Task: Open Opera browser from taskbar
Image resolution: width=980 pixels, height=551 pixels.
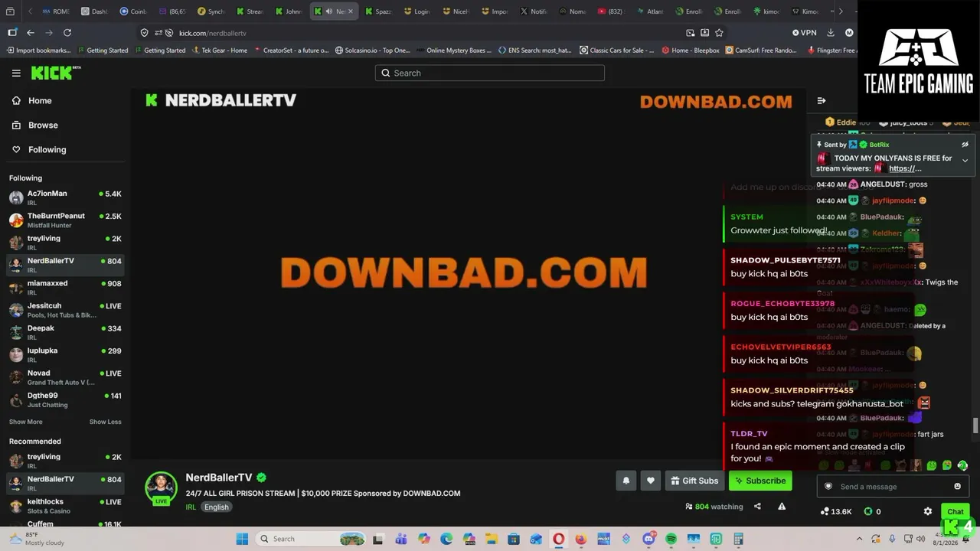Action: (559, 539)
